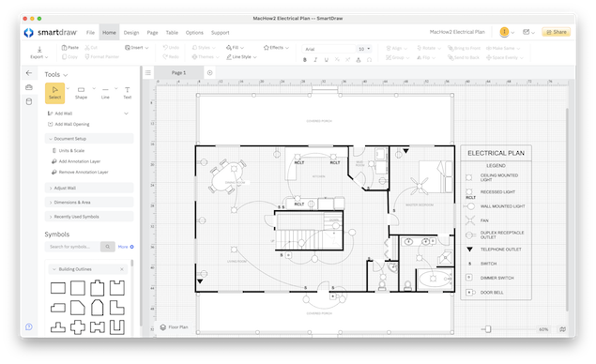Open Units & Scale settings
Screen dimensions: 596x364
(68, 150)
